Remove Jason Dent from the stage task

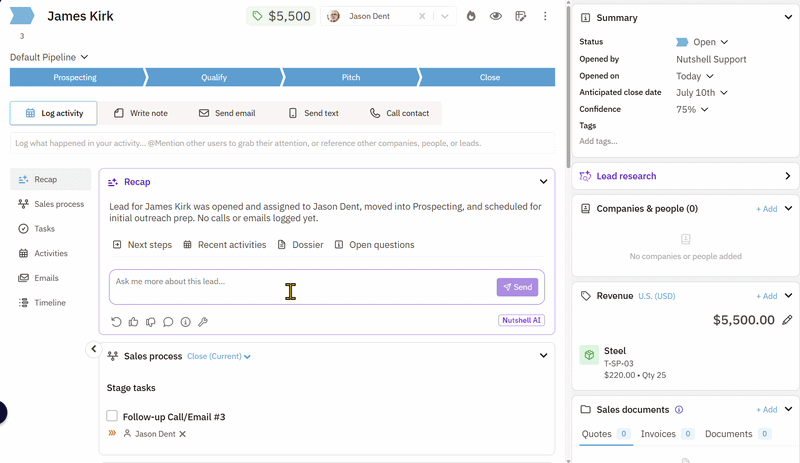click(x=183, y=434)
